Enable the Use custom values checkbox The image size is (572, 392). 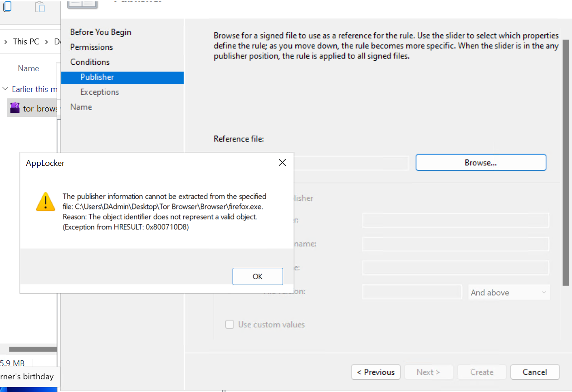coord(230,324)
